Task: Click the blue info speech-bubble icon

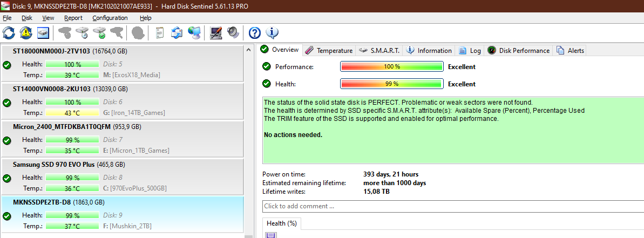Action: [x=272, y=33]
